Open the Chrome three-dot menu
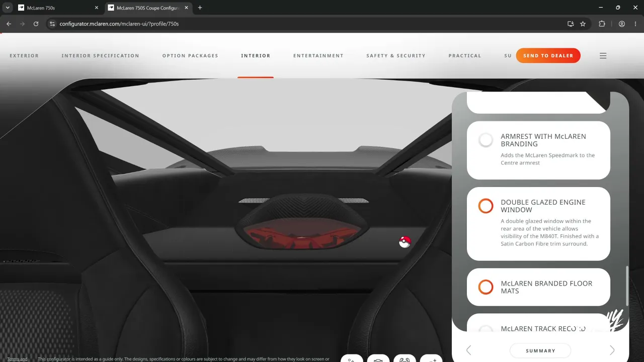This screenshot has height=362, width=644. click(635, 24)
